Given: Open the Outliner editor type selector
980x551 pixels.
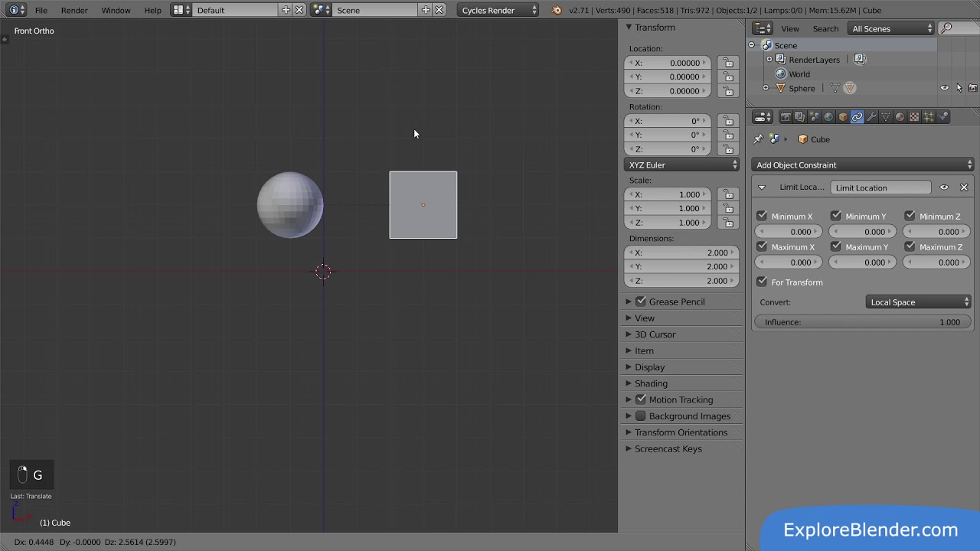Looking at the screenshot, I should [763, 28].
